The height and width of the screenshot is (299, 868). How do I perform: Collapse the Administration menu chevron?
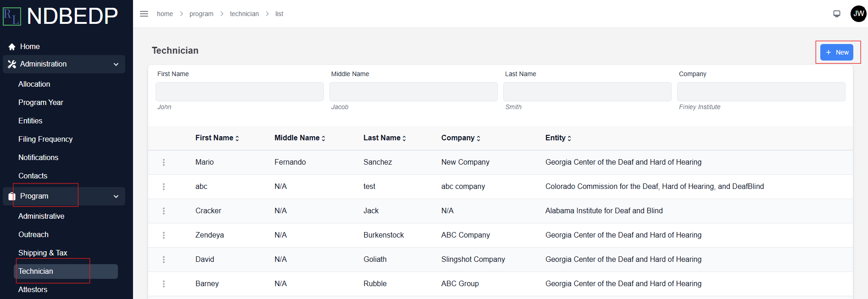[x=116, y=64]
